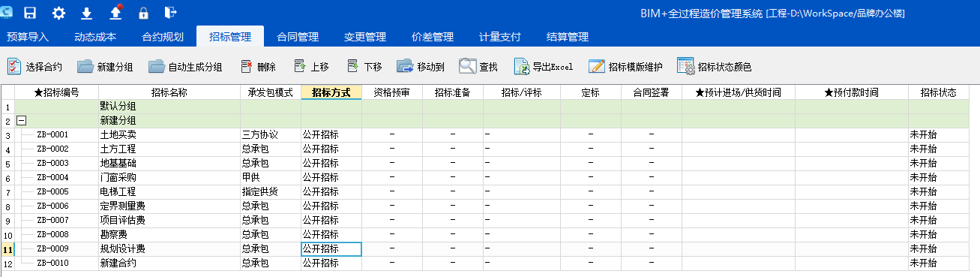Click the exit door icon
Screen dimensions: 980x277
171,12
